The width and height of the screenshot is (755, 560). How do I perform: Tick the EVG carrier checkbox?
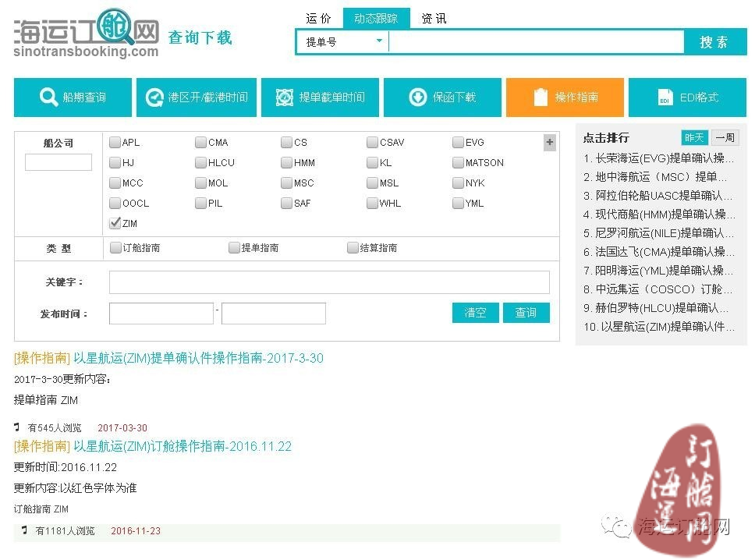tap(457, 142)
